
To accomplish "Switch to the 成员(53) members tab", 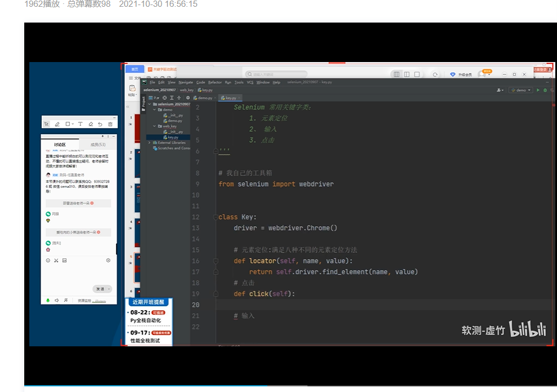I will 98,144.
